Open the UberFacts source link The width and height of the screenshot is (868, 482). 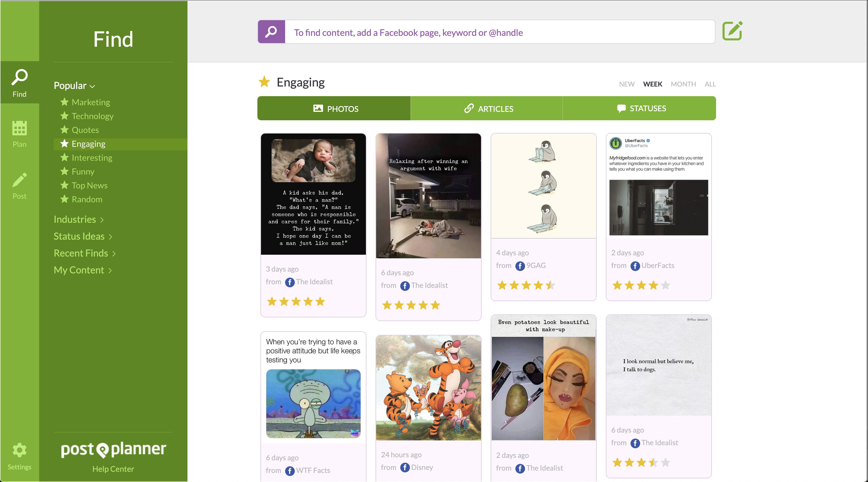(658, 266)
